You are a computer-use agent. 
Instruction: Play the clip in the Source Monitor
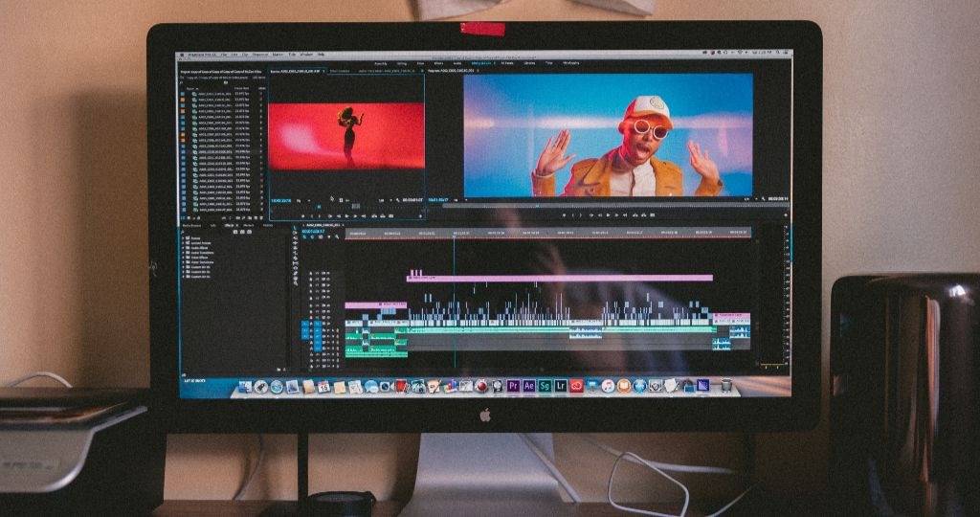click(346, 216)
